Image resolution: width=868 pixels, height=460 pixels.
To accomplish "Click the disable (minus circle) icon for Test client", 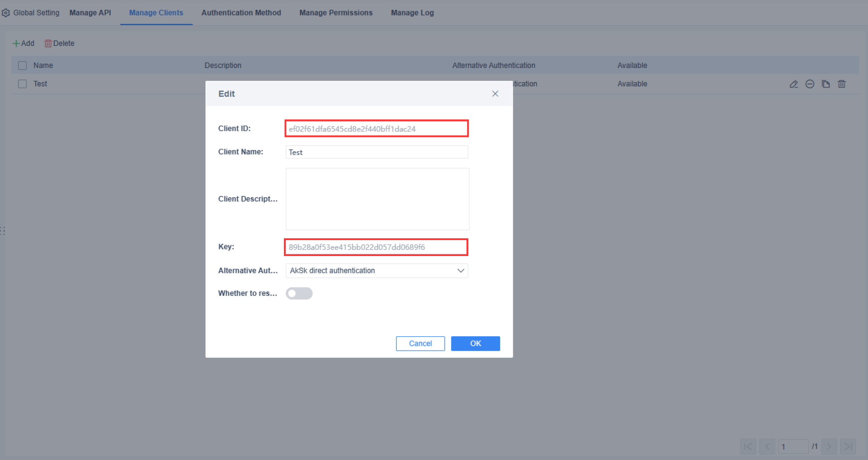I will click(810, 84).
